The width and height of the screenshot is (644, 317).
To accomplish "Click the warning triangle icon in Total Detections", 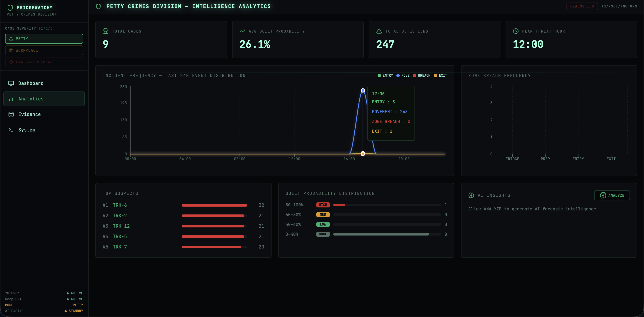I will point(379,31).
